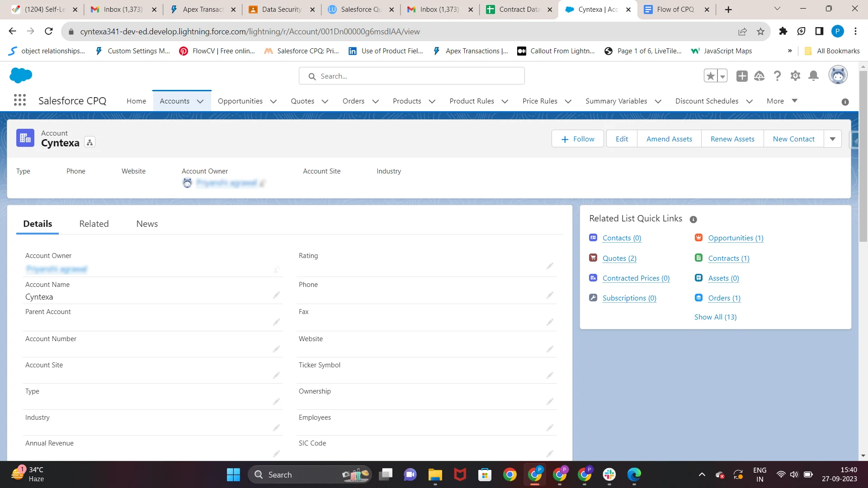Switch to the News tab
Viewport: 868px width, 488px height.
[x=146, y=223]
